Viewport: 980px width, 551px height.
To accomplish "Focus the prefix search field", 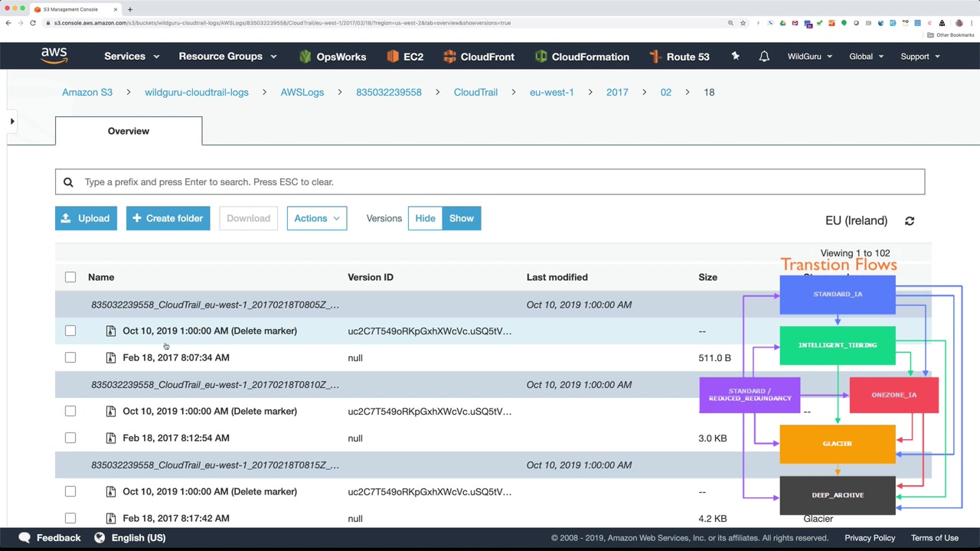I will (490, 182).
